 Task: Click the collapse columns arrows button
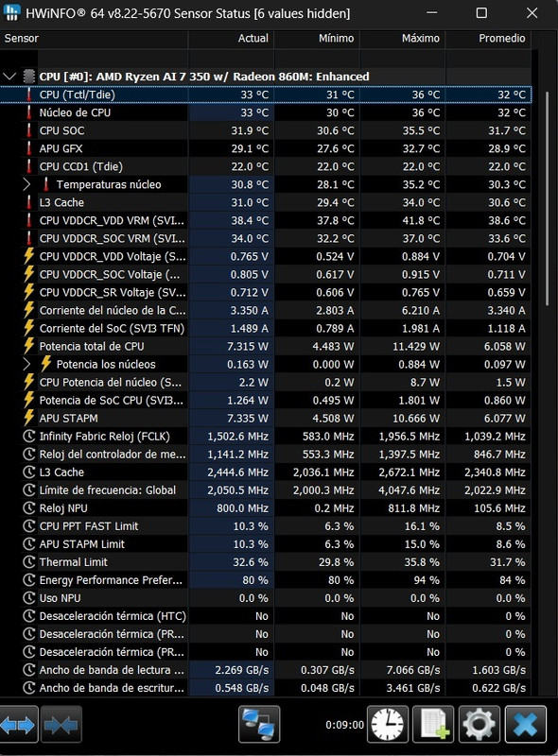click(x=61, y=725)
